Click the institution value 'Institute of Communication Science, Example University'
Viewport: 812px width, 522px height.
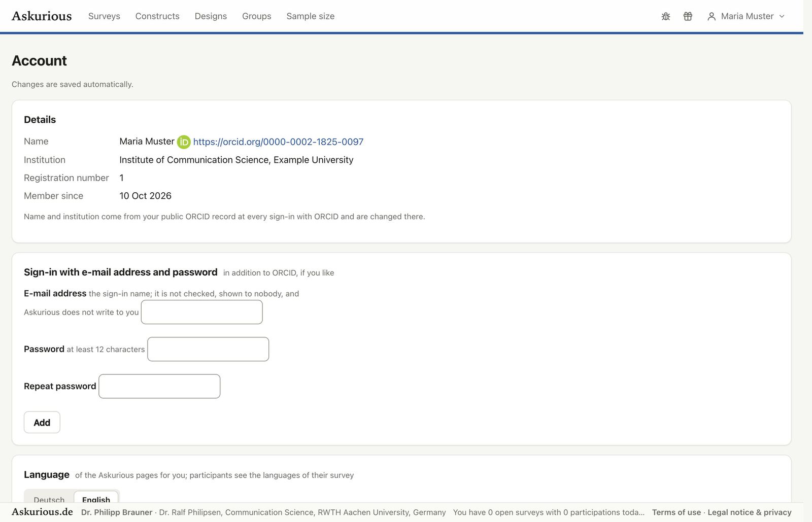pyautogui.click(x=236, y=160)
